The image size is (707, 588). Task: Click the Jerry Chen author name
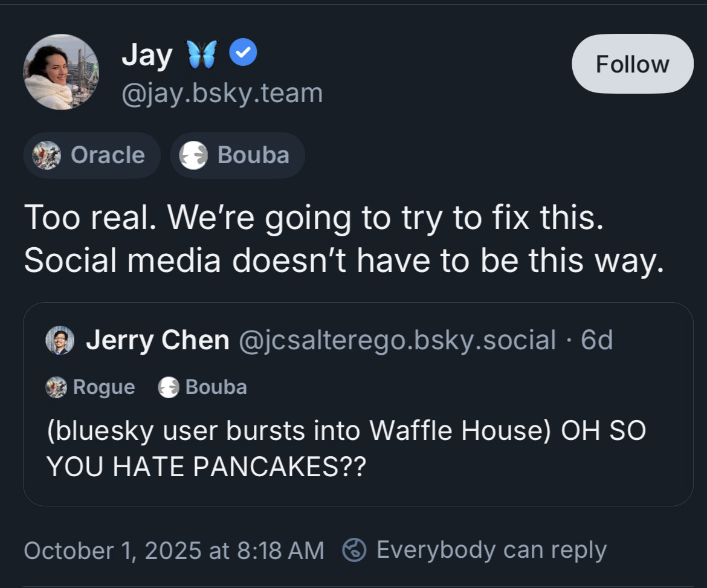coord(158,340)
